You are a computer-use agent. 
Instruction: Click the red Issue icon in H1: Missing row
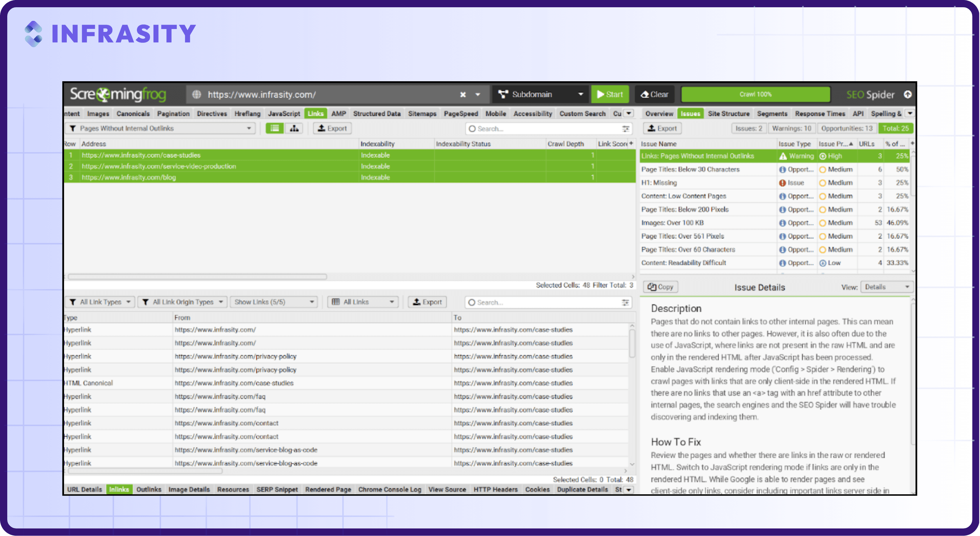(782, 183)
